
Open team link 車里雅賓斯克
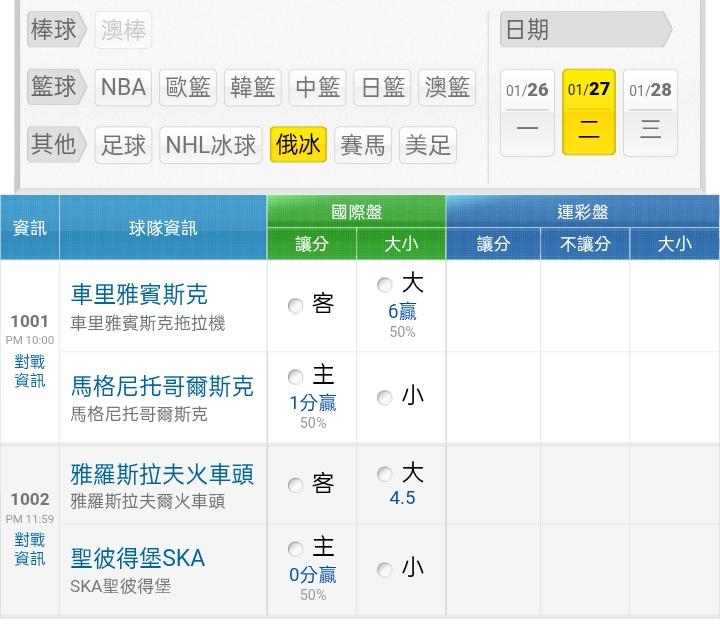(139, 294)
